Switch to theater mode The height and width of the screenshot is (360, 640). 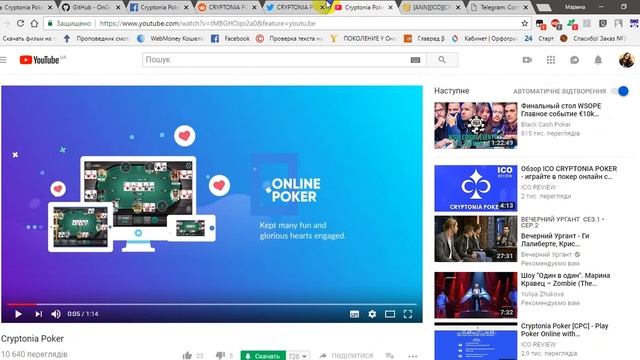390,314
